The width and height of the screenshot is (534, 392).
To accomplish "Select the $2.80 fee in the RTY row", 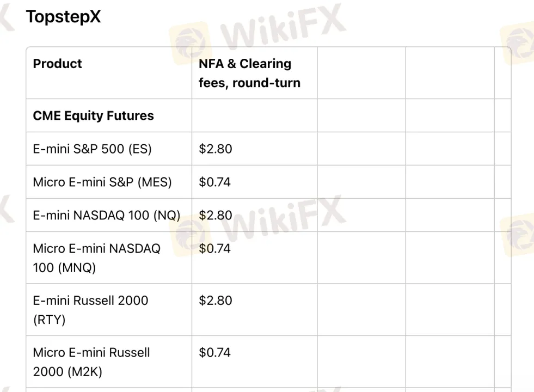I will coord(215,301).
